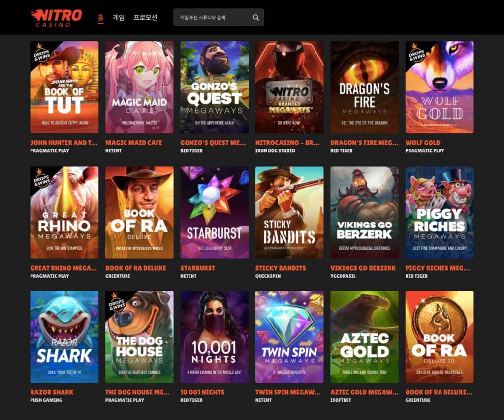
Task: Click the BOOK OF RA DELUXE title link
Action: pyautogui.click(x=136, y=268)
